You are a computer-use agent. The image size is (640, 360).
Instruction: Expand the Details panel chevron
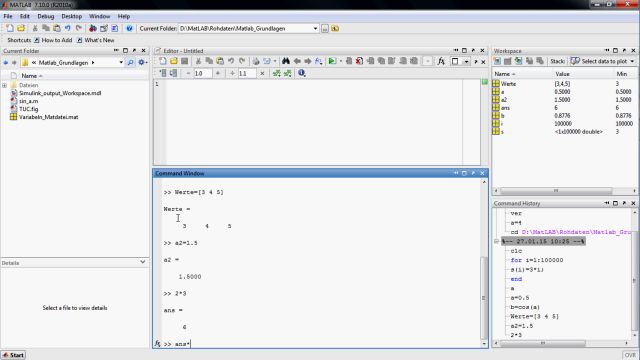(142, 262)
